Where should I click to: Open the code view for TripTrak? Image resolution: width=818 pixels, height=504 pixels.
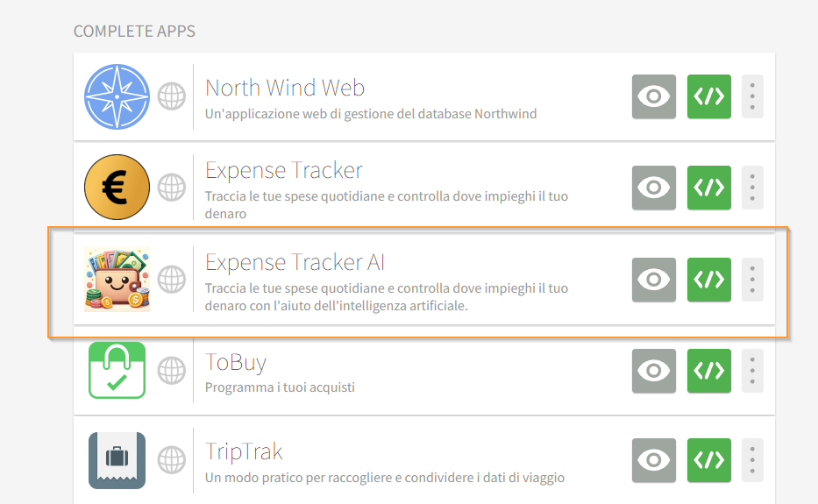tap(708, 461)
